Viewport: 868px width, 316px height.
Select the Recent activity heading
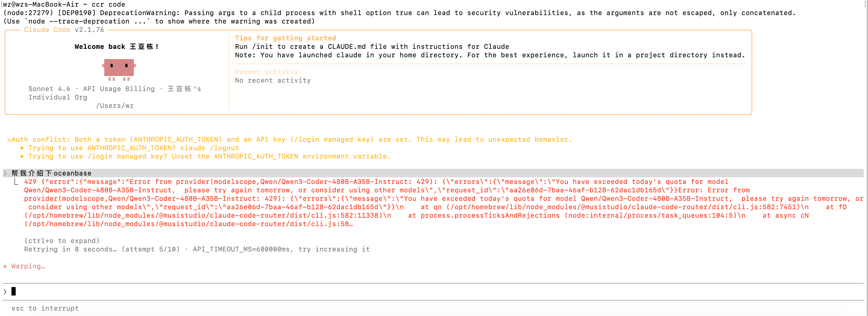click(266, 72)
